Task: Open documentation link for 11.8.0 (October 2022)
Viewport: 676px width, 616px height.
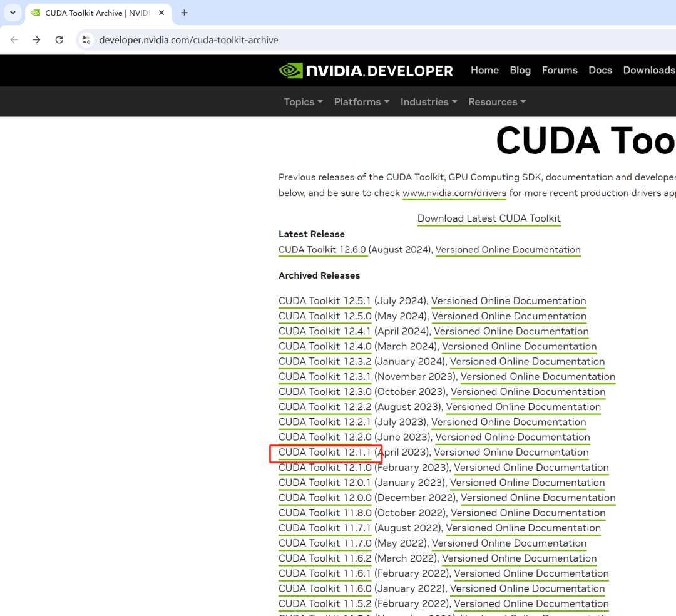Action: pos(528,513)
